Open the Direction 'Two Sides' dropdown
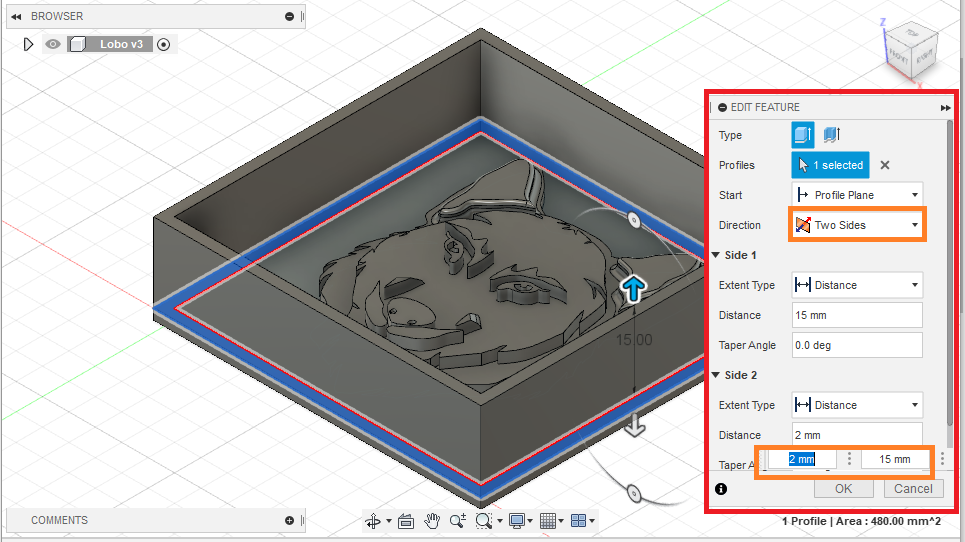This screenshot has width=965, height=542. [x=857, y=225]
